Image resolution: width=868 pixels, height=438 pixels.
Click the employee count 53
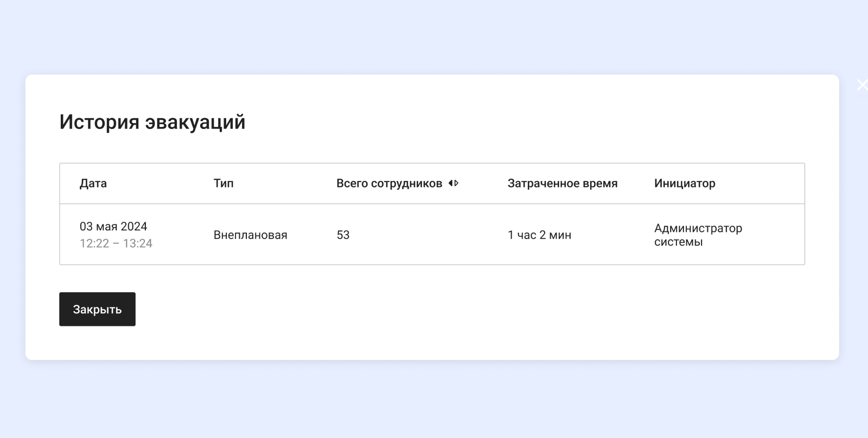tap(343, 235)
